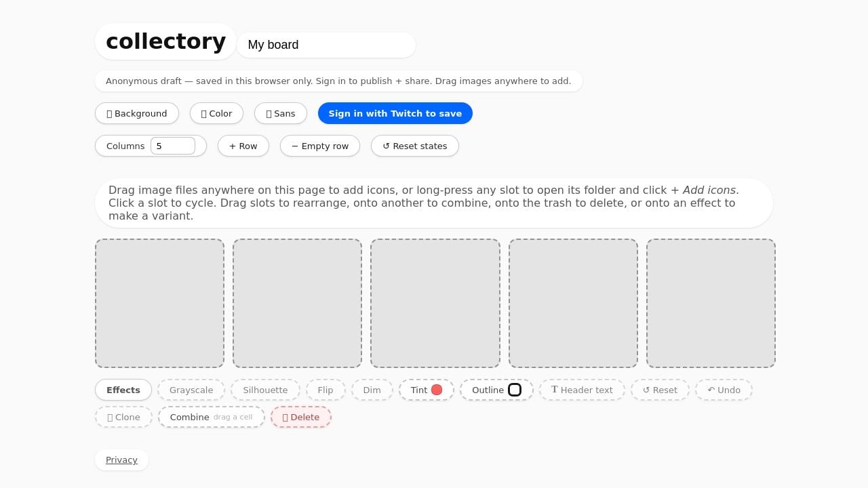The image size is (868, 488).
Task: Open the Background picker button
Action: click(137, 113)
